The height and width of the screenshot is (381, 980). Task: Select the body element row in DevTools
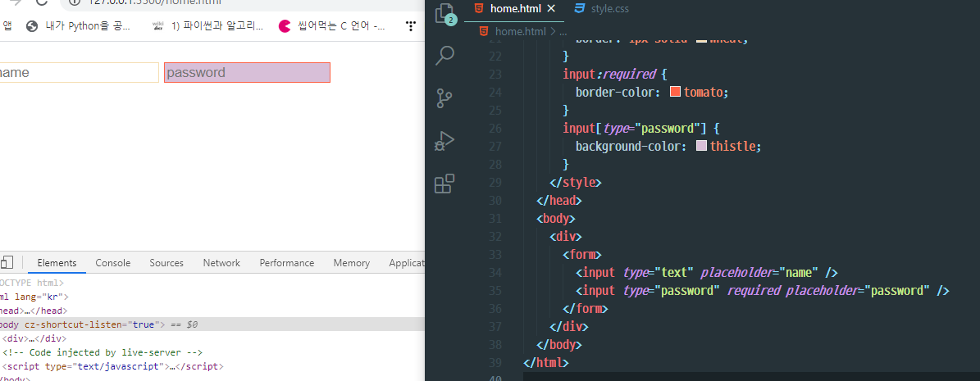pos(212,324)
